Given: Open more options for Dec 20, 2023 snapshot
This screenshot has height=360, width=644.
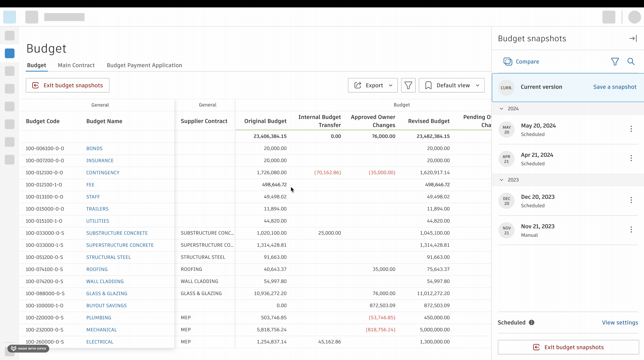Looking at the screenshot, I should [631, 200].
